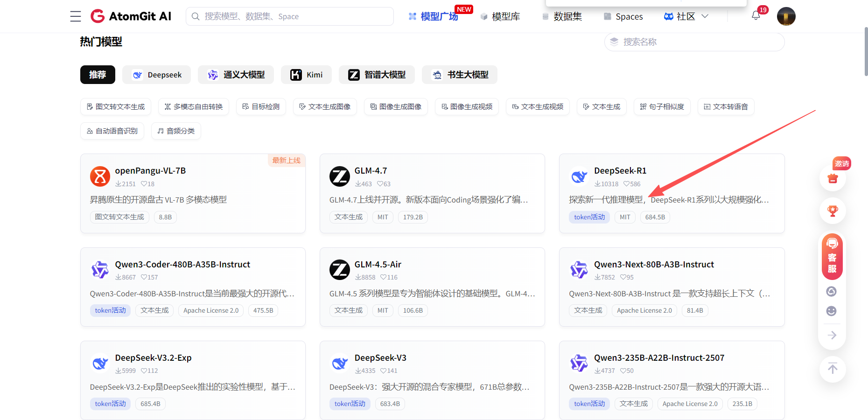Filter by 文本生成视频 tag
The width and height of the screenshot is (868, 420).
coord(538,107)
